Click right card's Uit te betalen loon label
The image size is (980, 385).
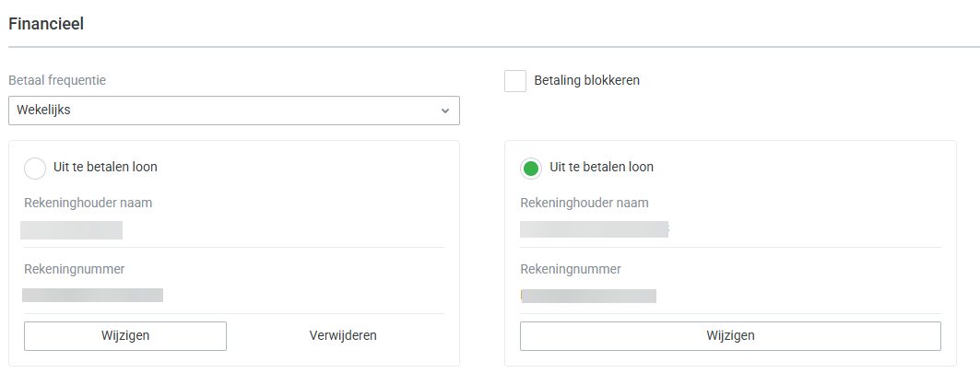[x=601, y=168]
